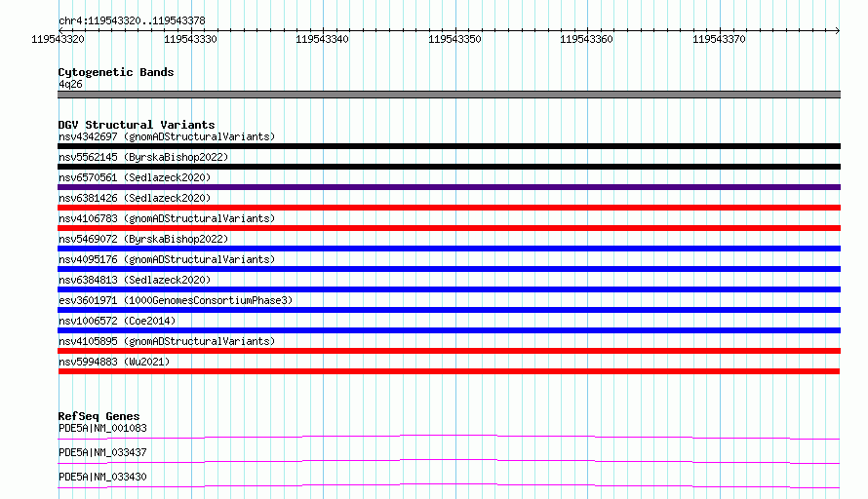Open nsv1006572 Coe2014 variant label
868x499 pixels.
(117, 321)
